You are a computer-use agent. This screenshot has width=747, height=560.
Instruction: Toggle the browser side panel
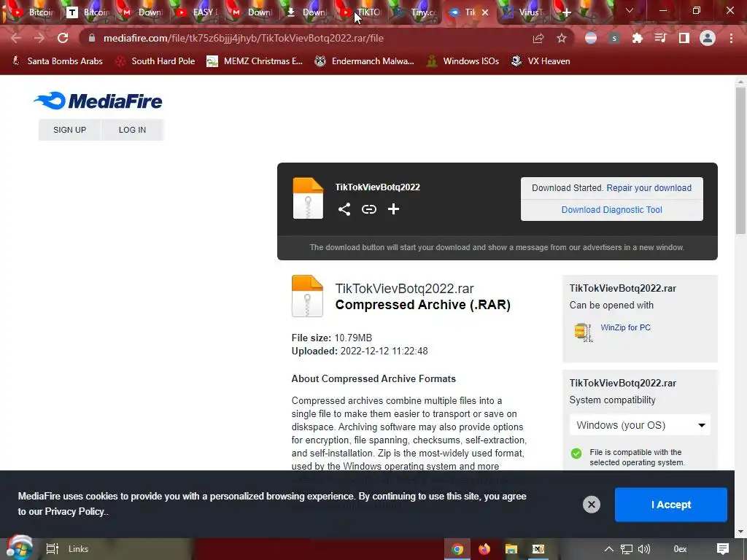[684, 38]
